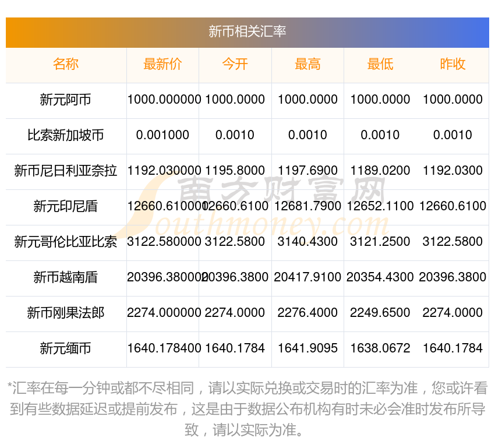The height and width of the screenshot is (448, 495).
Task: Click the low value 20354.4300
Action: coord(380,277)
